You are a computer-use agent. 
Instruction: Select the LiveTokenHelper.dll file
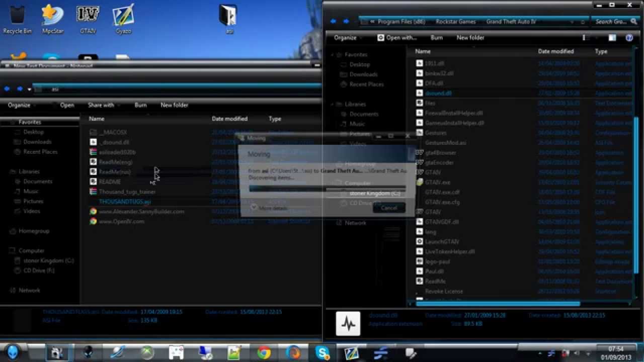tap(449, 251)
